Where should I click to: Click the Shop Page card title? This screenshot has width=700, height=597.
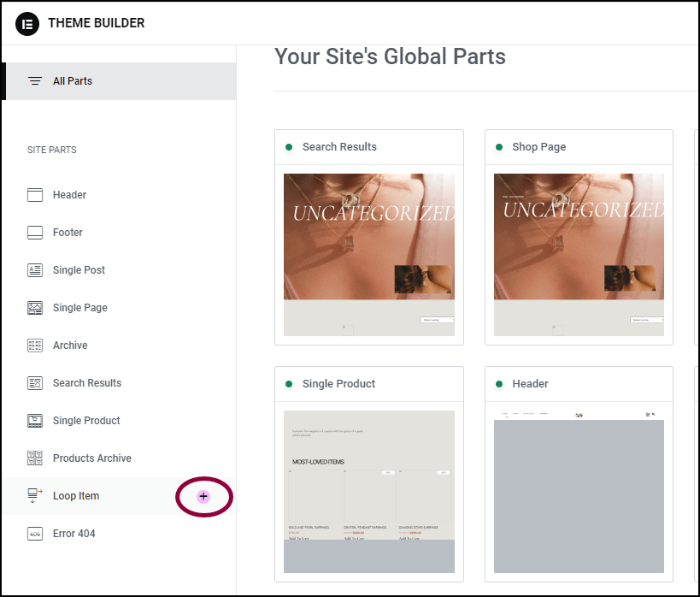click(538, 147)
